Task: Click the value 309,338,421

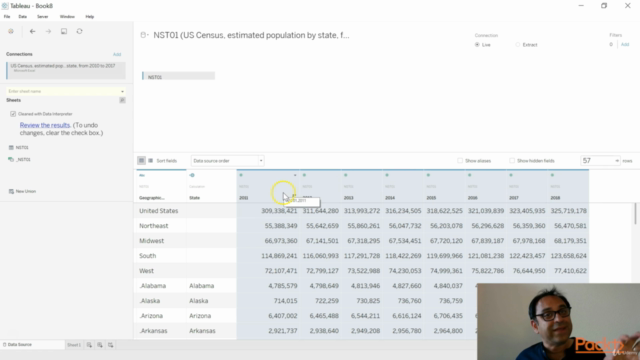Action: (279, 211)
